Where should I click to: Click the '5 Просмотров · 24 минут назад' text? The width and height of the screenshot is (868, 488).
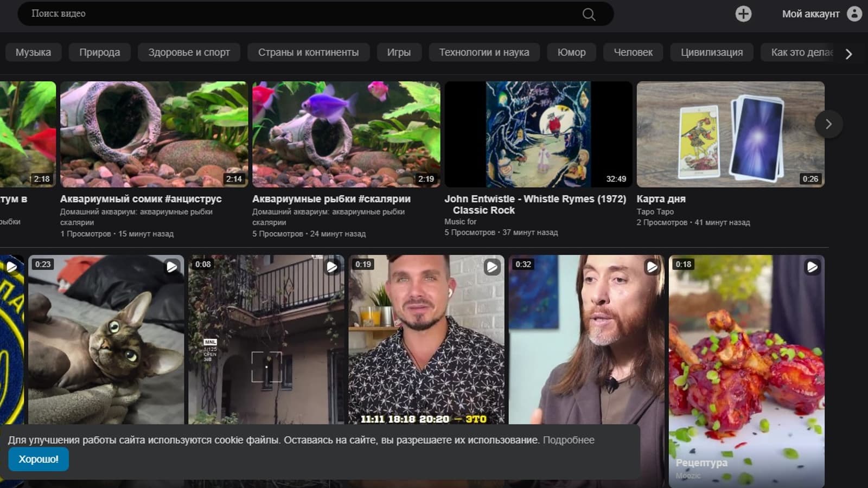pos(309,234)
